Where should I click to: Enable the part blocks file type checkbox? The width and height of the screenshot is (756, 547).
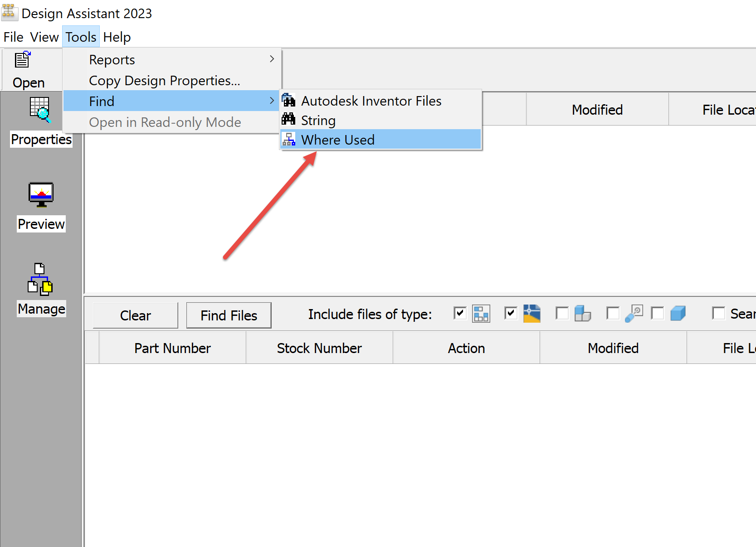(x=562, y=313)
